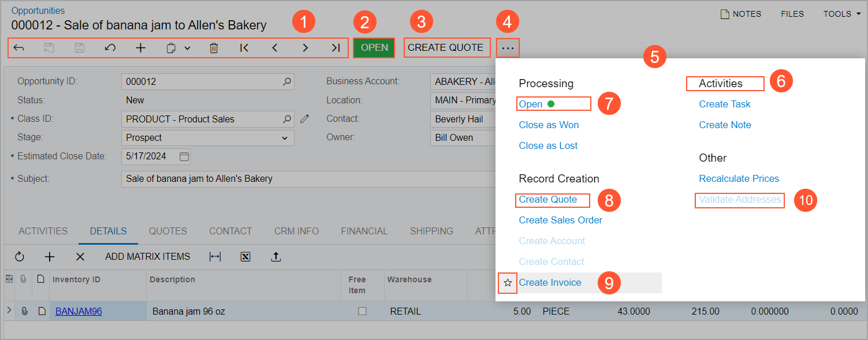Expand the Stage dropdown
Screen dimensions: 868x340
point(284,138)
